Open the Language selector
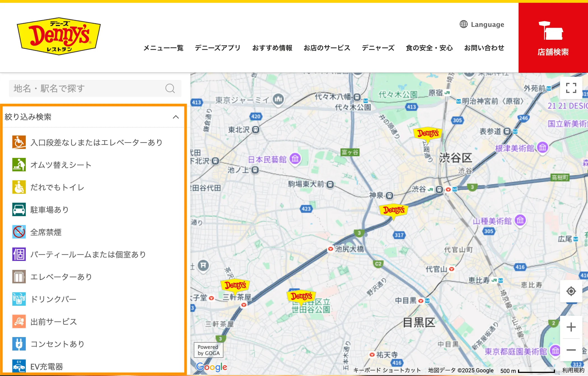This screenshot has width=588, height=376. (x=482, y=25)
